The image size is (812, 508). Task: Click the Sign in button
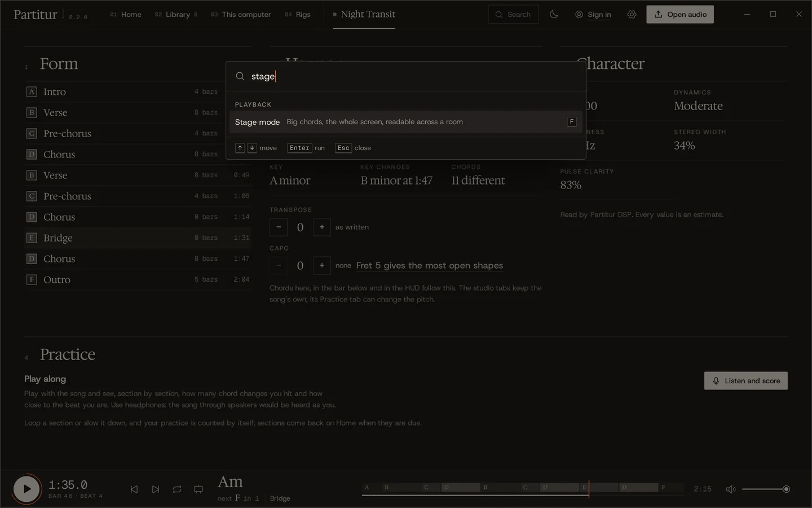[x=593, y=15]
